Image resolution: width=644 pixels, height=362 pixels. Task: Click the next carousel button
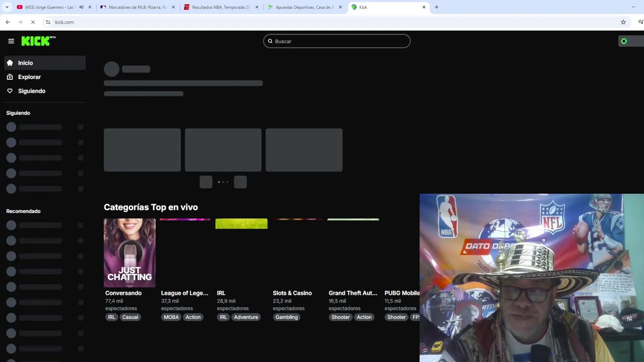click(x=240, y=182)
